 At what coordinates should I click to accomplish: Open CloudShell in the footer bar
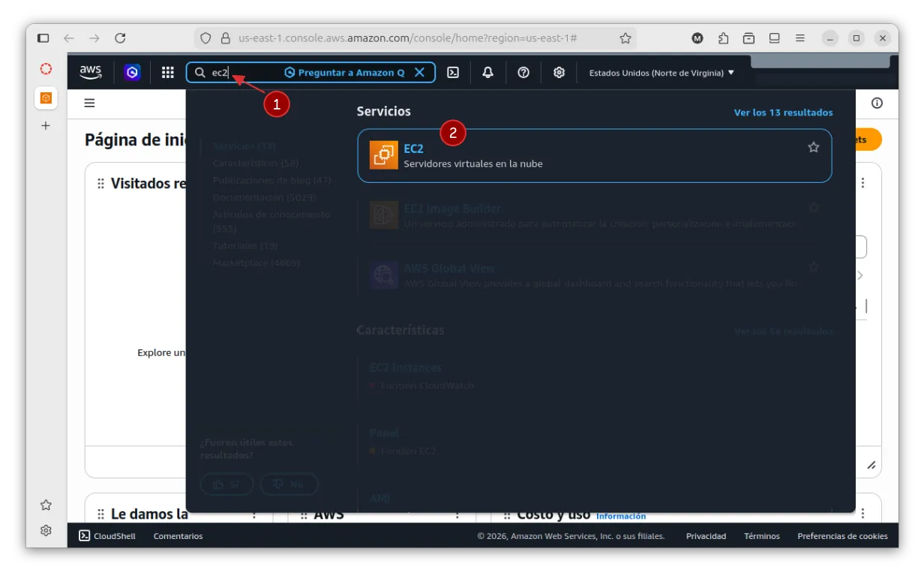pos(107,536)
